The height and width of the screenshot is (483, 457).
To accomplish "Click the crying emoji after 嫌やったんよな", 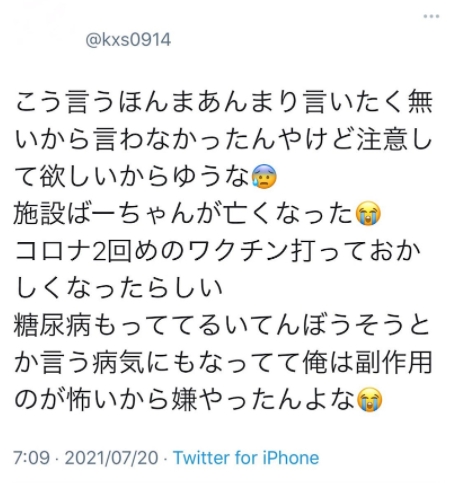I will (x=370, y=399).
